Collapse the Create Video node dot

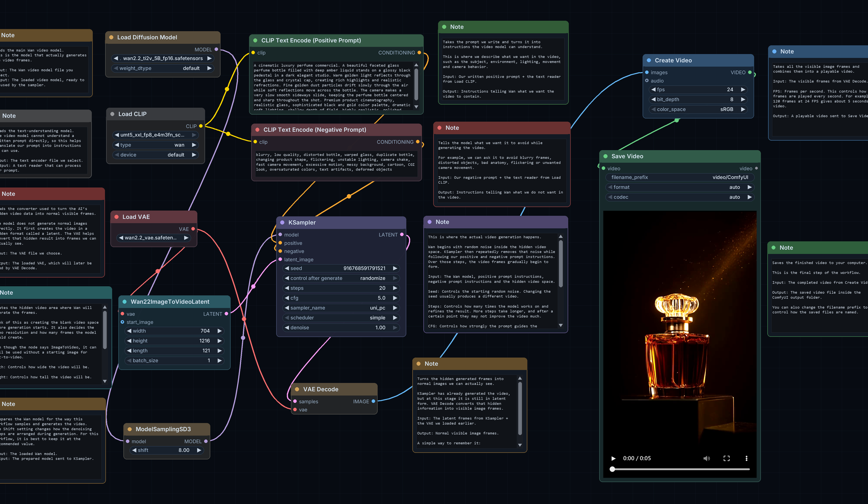(649, 60)
